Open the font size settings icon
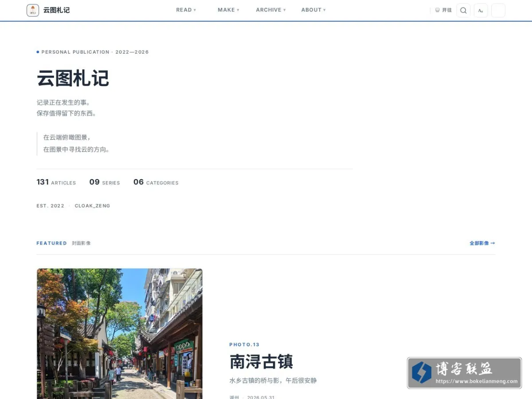532x399 pixels. click(481, 10)
